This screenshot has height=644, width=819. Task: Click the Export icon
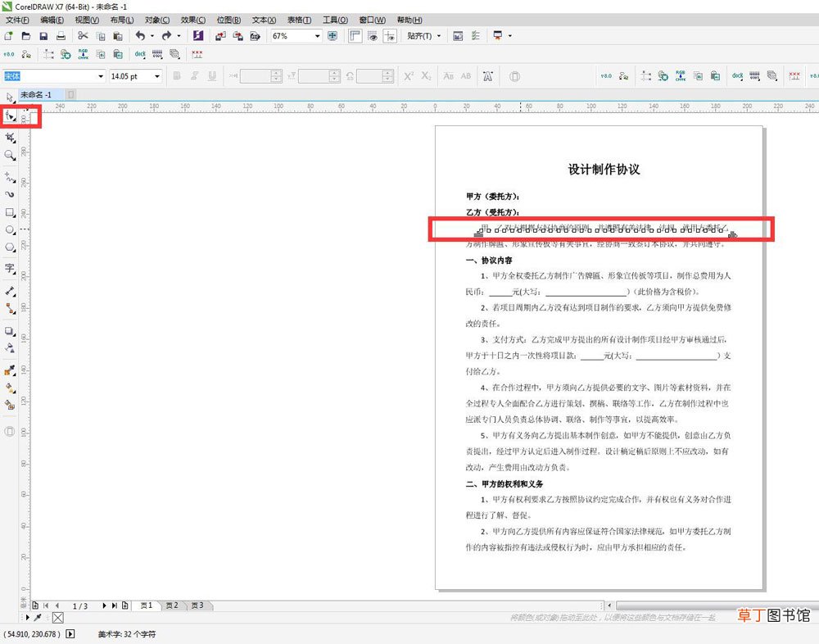point(238,35)
